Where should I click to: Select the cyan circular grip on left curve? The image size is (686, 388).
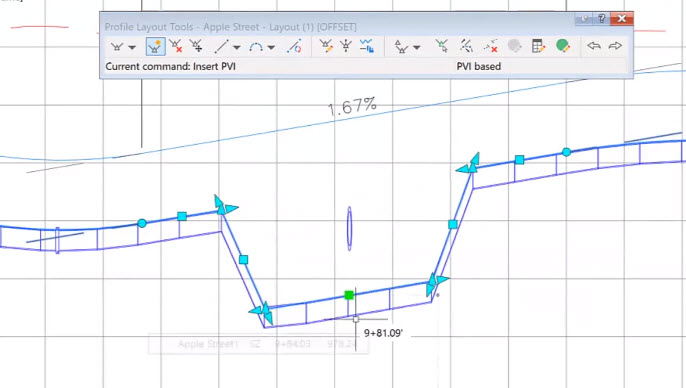(142, 224)
